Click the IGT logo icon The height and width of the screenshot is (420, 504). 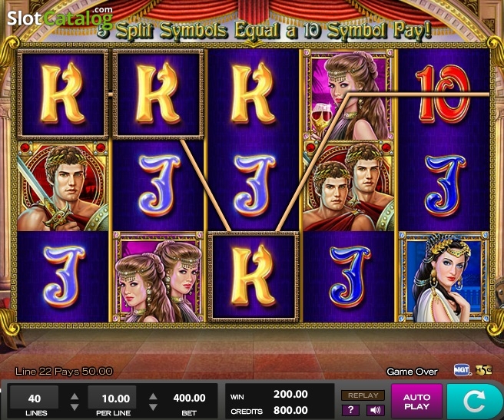pyautogui.click(x=462, y=370)
